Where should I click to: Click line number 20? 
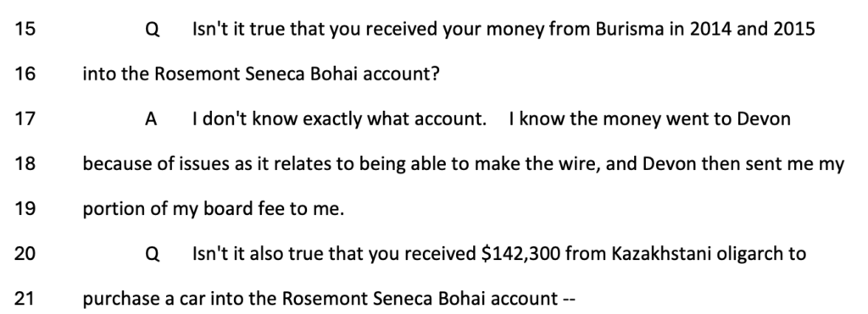tap(25, 254)
